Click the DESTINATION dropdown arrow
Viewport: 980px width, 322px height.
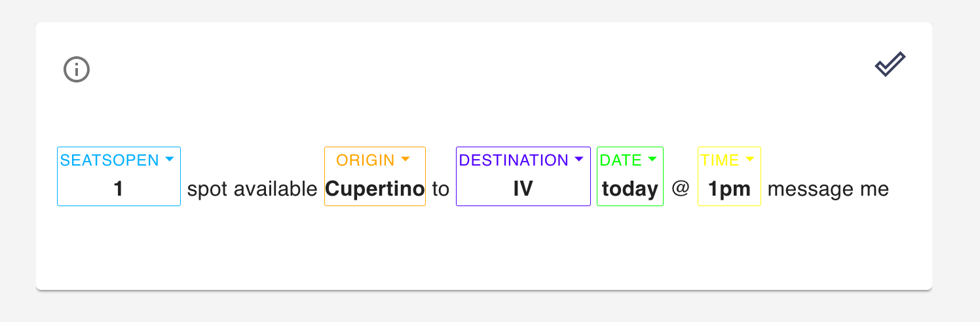[x=578, y=160]
